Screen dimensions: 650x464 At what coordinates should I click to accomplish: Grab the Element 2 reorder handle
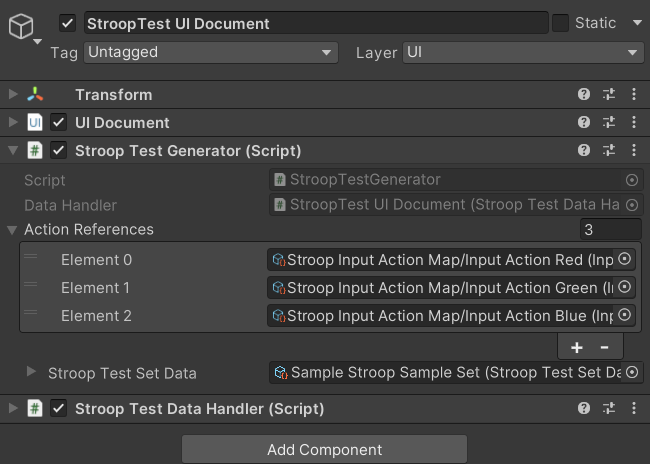(x=31, y=312)
